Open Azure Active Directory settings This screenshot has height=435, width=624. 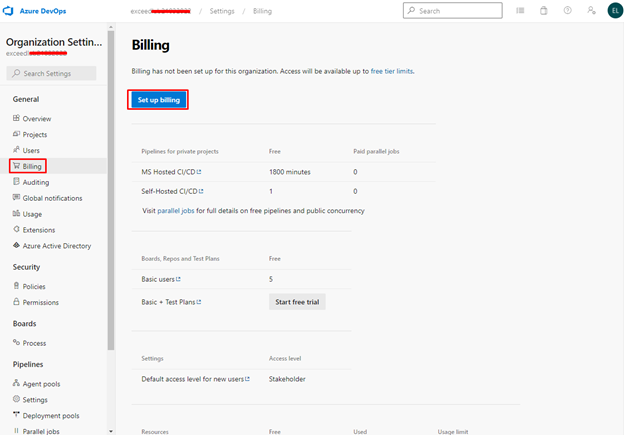coord(57,246)
